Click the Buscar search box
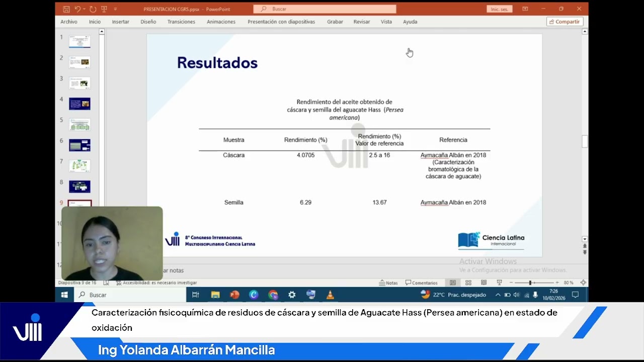 coord(325,9)
